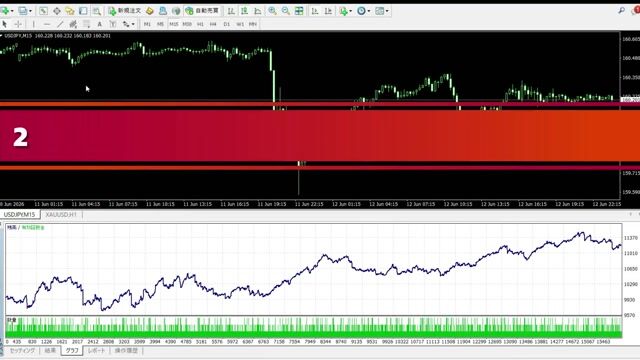The width and height of the screenshot is (640, 360).
Task: Open the templates dropdown
Action: [x=382, y=11]
